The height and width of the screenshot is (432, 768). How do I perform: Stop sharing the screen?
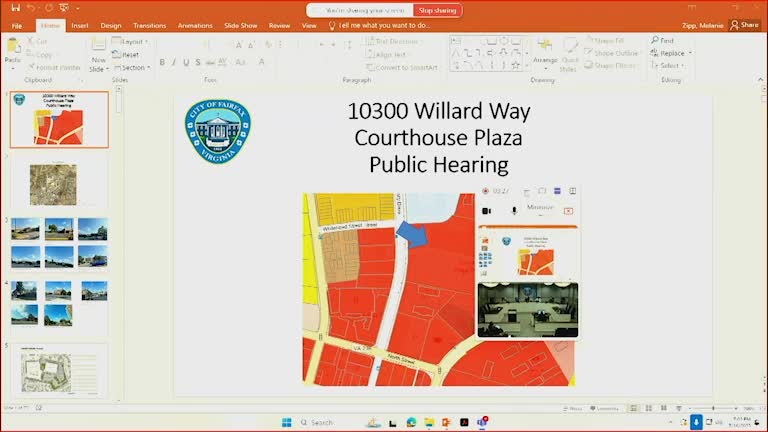[437, 10]
